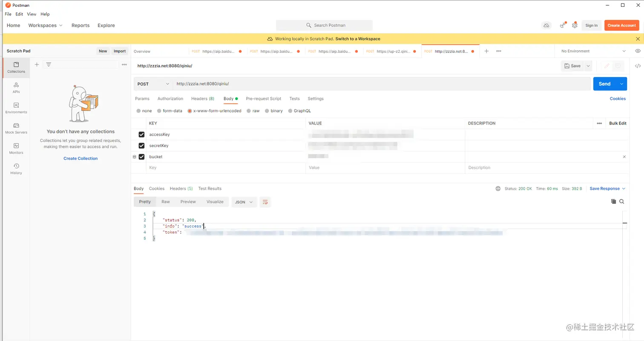Click the Create Account button
The image size is (644, 341).
(x=621, y=26)
